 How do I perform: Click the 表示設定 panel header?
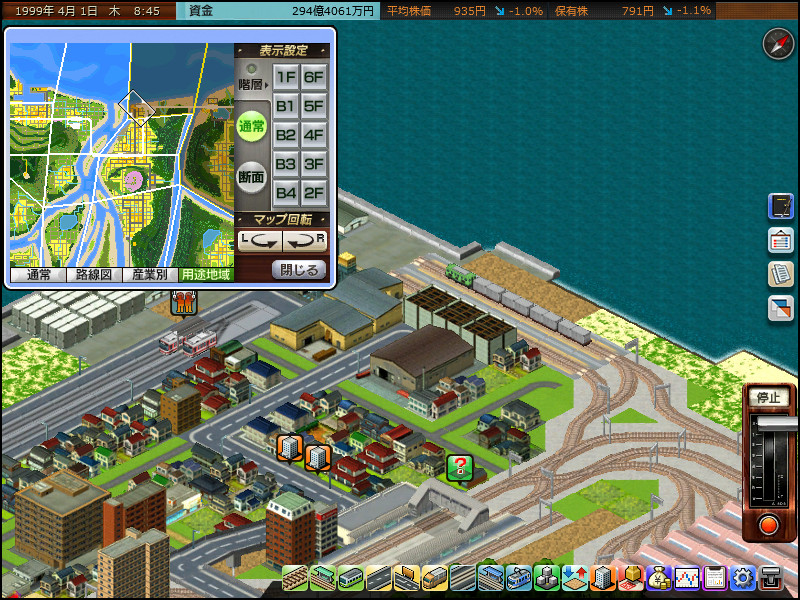[x=283, y=51]
